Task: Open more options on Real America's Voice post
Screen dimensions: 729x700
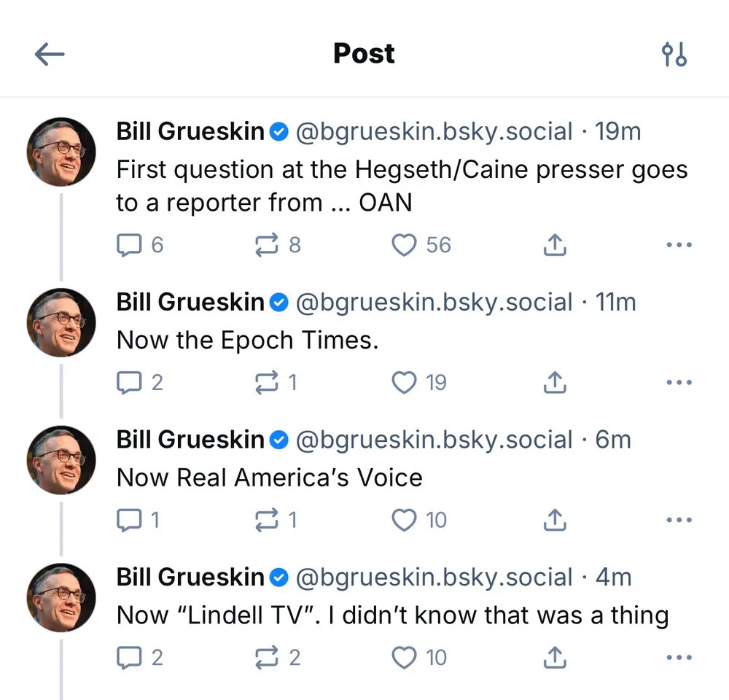Action: point(679,520)
